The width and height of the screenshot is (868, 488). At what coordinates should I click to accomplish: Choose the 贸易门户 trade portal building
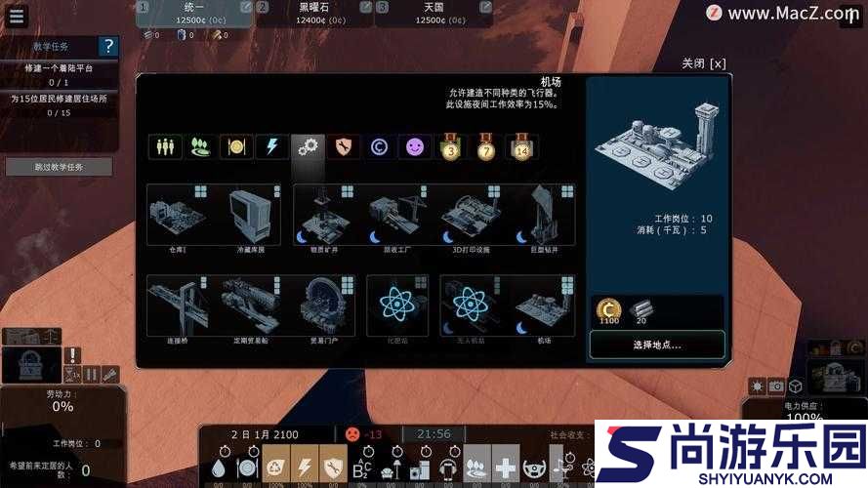(324, 306)
